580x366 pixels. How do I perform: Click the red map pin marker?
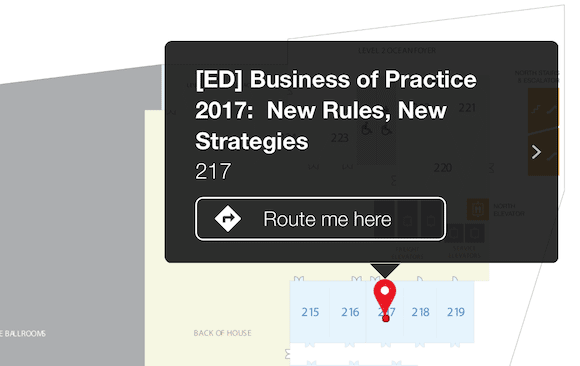click(x=385, y=300)
